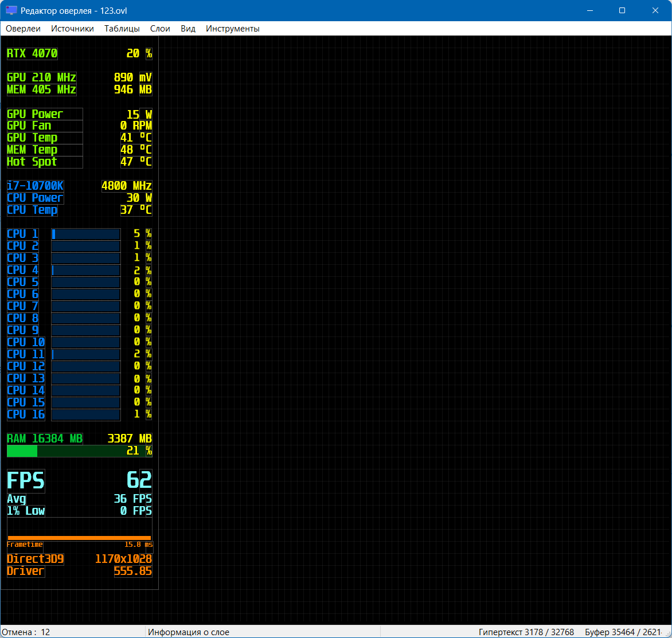Open the Слои menu
672x638 pixels.
161,29
